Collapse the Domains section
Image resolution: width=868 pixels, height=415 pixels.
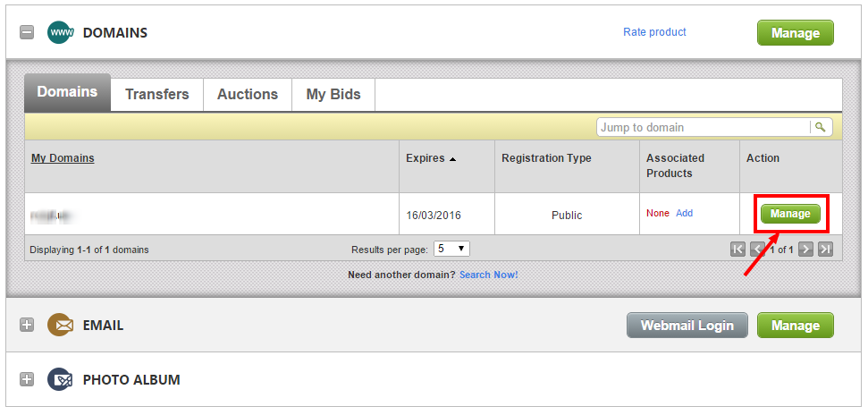[x=27, y=33]
